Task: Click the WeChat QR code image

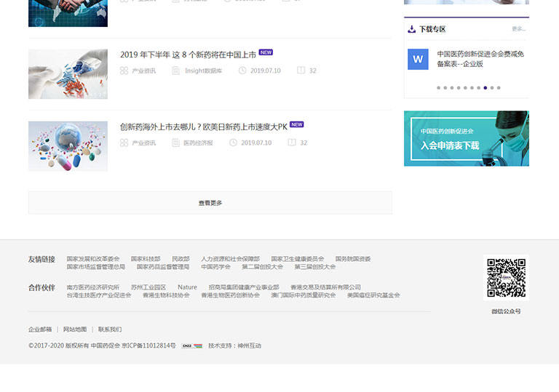Action: coord(506,278)
